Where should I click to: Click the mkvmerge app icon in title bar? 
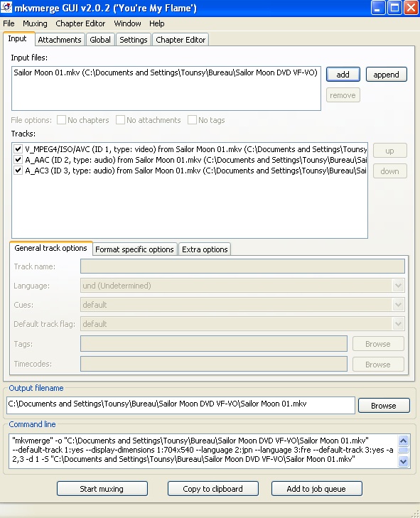pyautogui.click(x=6, y=7)
